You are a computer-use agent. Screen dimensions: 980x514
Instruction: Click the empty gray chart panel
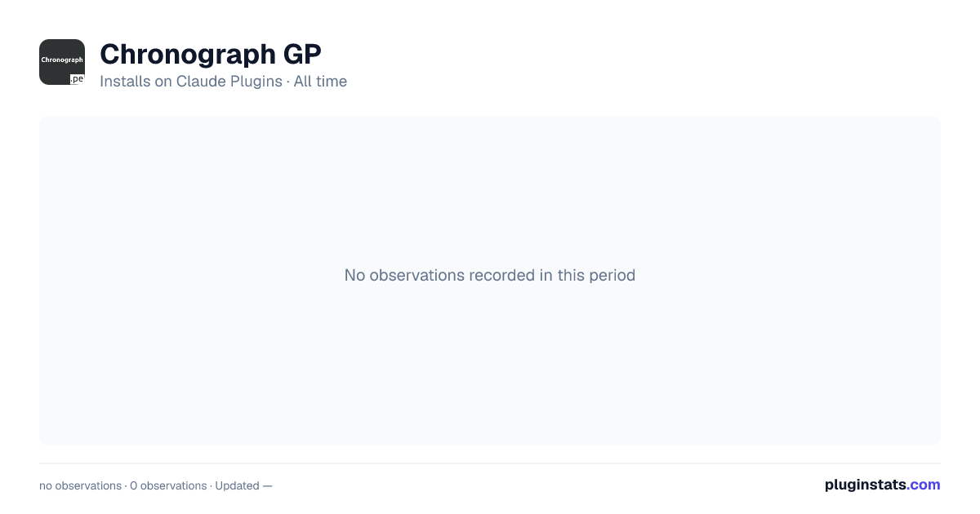490,281
